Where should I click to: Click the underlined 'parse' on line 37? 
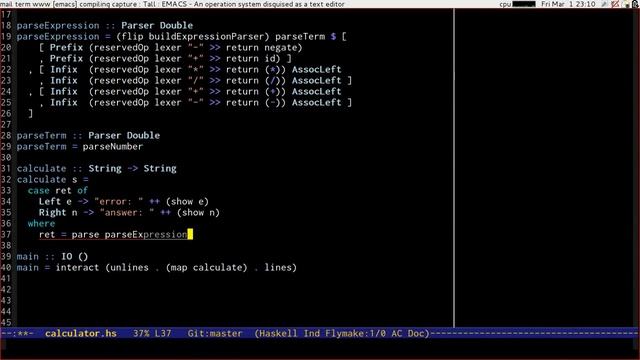tap(85, 234)
